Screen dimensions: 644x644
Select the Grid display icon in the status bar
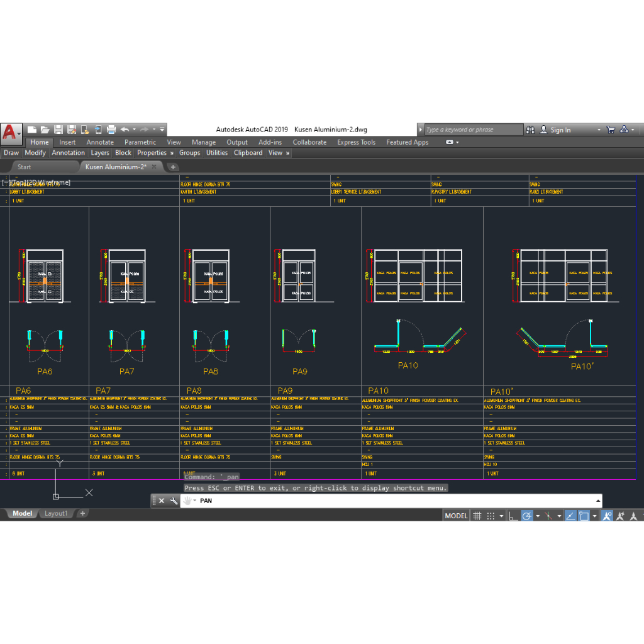click(x=477, y=515)
